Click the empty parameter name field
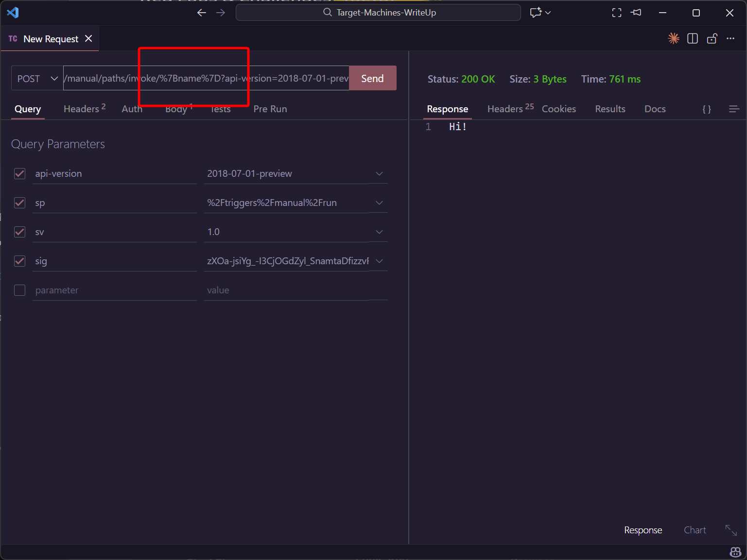Screen dimensions: 747x560 point(115,290)
